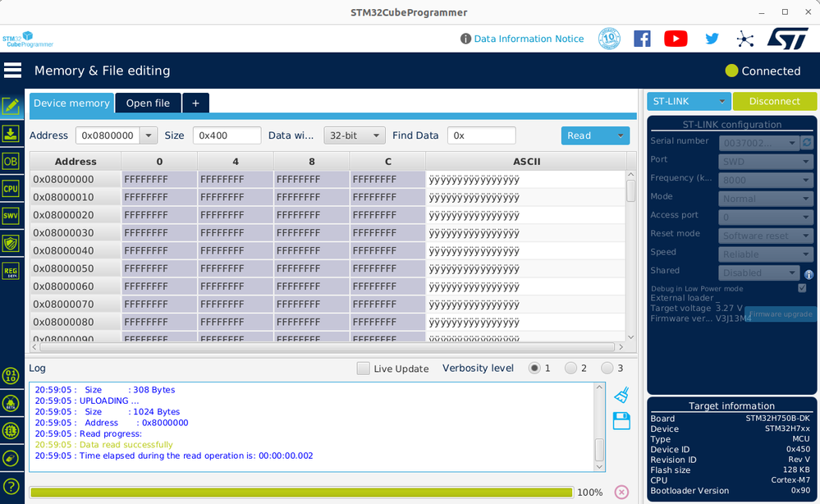This screenshot has width=820, height=504.
Task: Open the SWV panel
Action: 11,215
